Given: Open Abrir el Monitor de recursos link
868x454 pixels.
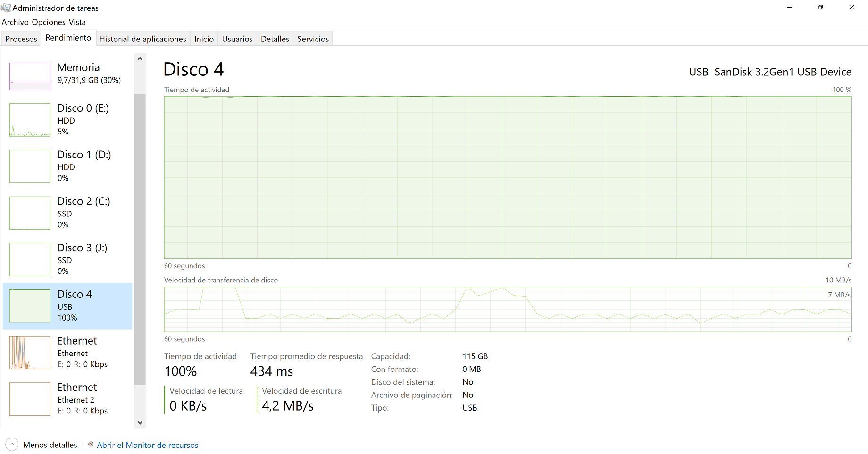Looking at the screenshot, I should [x=148, y=445].
